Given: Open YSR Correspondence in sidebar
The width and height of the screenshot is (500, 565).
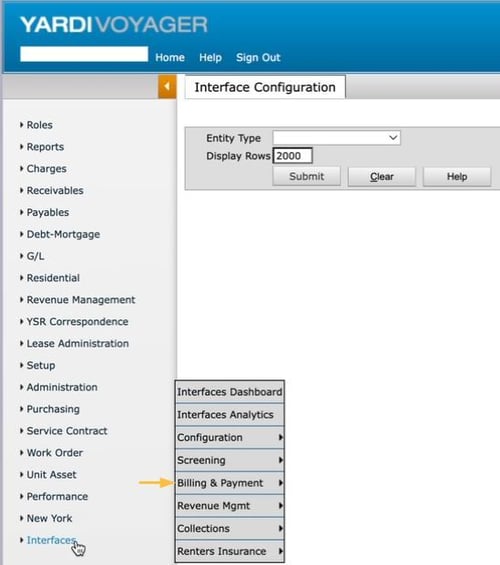Looking at the screenshot, I should click(74, 322).
